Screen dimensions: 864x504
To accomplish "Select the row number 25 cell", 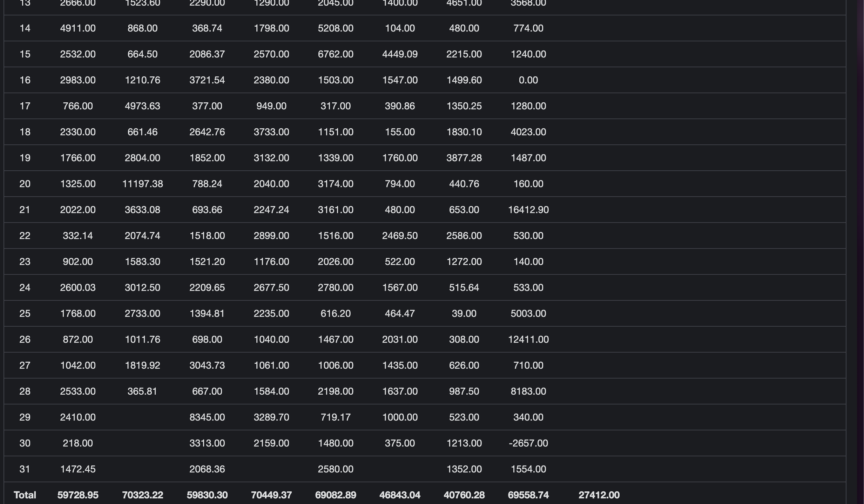I will tap(25, 313).
